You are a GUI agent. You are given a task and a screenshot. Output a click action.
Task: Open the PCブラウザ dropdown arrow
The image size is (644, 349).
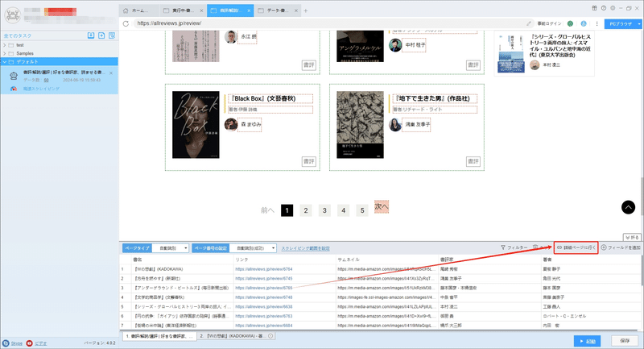[x=639, y=24]
